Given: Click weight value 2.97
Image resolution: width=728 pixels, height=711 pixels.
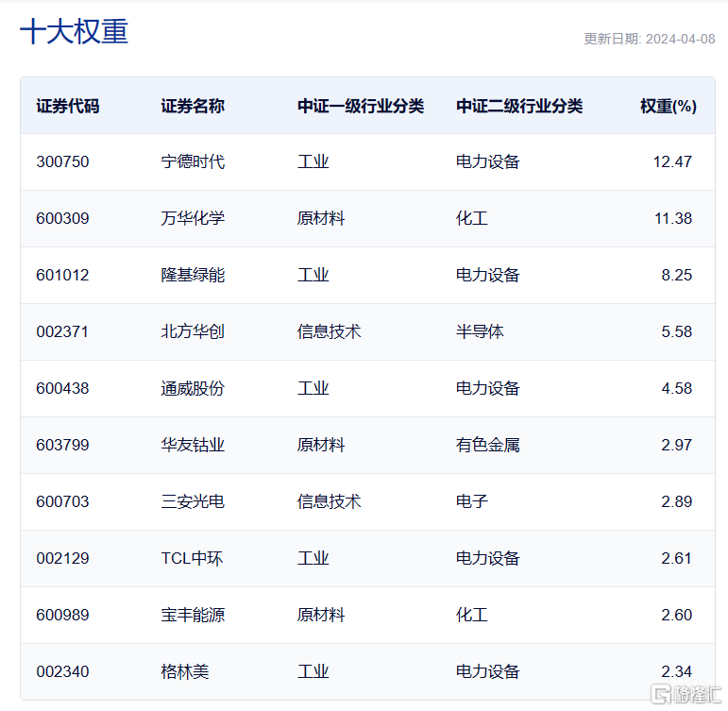Looking at the screenshot, I should tap(676, 445).
